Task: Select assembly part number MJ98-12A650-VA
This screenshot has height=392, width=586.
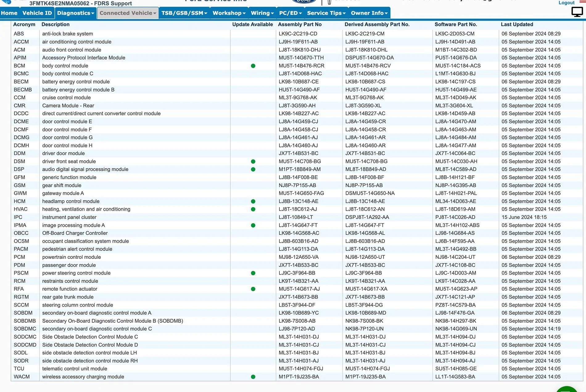Action: [x=299, y=257]
